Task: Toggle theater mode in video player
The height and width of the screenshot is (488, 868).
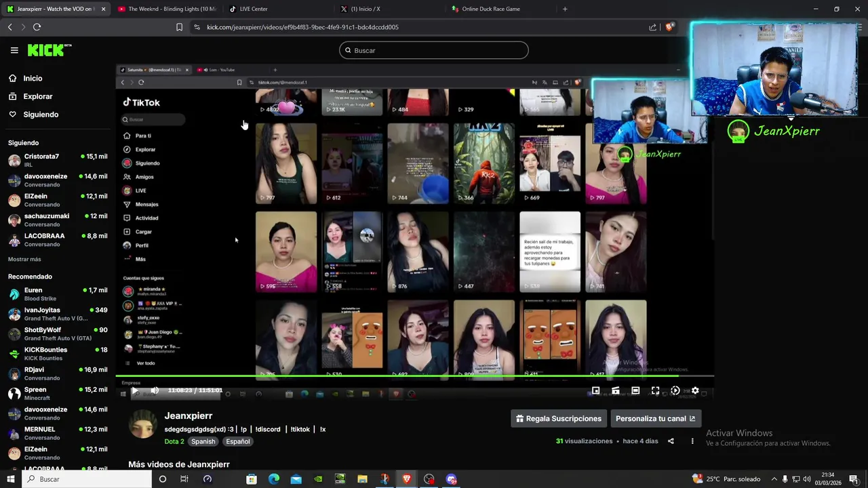Action: click(635, 390)
